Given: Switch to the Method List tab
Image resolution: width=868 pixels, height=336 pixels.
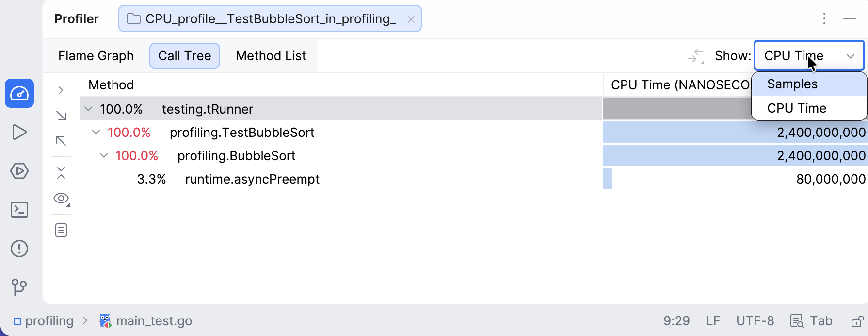Looking at the screenshot, I should [271, 56].
